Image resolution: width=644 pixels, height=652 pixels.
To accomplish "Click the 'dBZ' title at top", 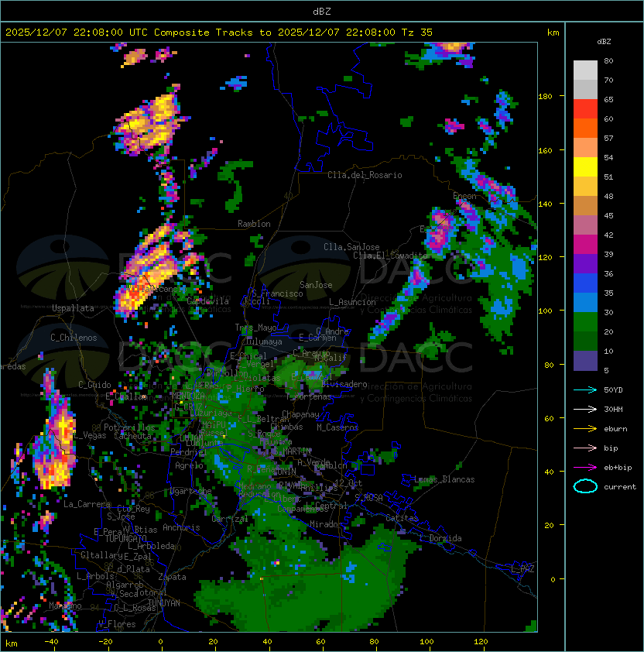I will click(x=322, y=12).
